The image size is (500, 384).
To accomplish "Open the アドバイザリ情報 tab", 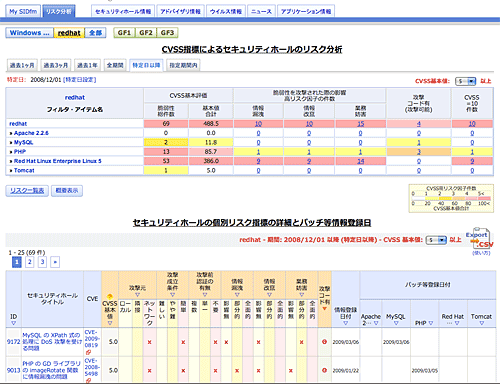I will tap(180, 11).
